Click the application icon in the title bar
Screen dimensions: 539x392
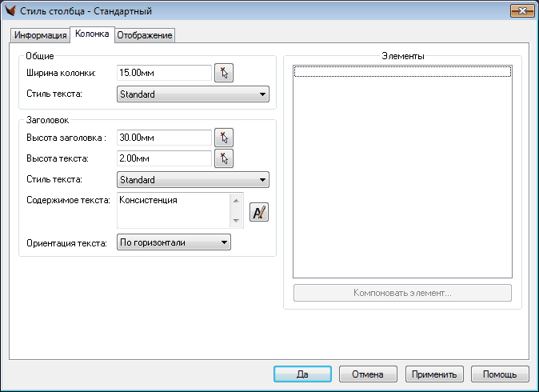click(11, 11)
